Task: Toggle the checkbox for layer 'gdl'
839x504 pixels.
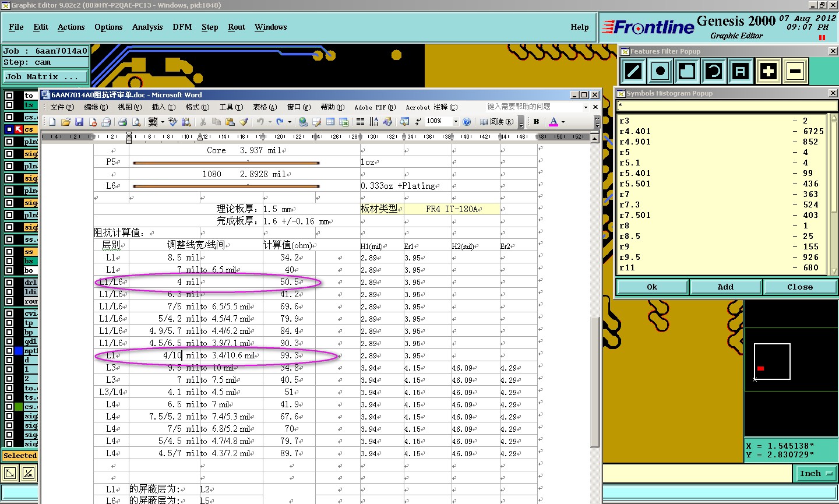Action: (9, 341)
